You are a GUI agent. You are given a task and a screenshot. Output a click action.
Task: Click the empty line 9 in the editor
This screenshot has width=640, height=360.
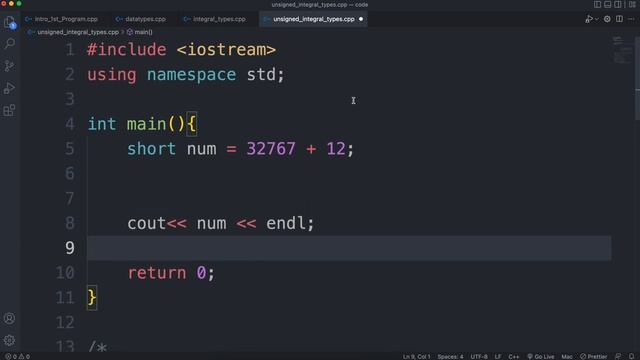tap(349, 248)
